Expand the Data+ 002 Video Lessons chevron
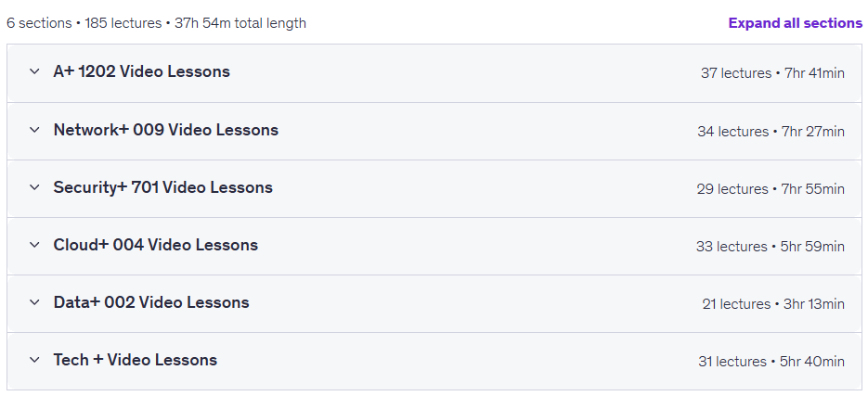This screenshot has height=396, width=868. [x=34, y=302]
